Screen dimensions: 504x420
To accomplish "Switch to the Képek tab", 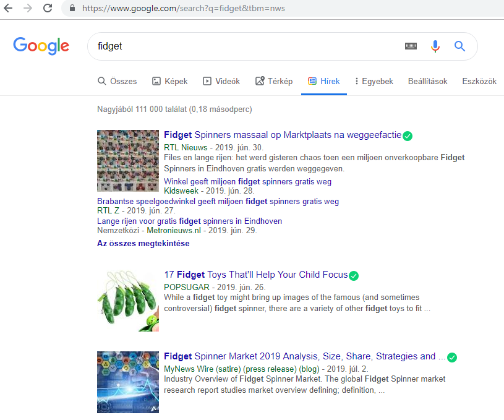I will click(169, 82).
